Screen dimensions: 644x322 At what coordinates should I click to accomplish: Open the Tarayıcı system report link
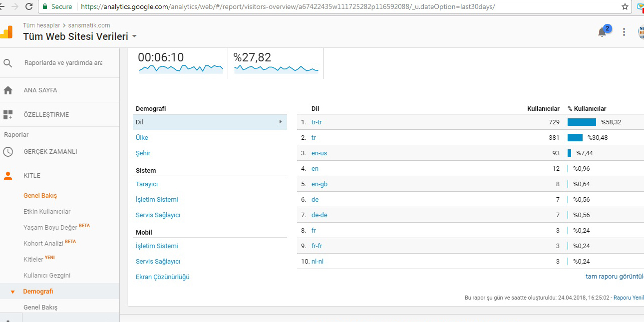147,184
